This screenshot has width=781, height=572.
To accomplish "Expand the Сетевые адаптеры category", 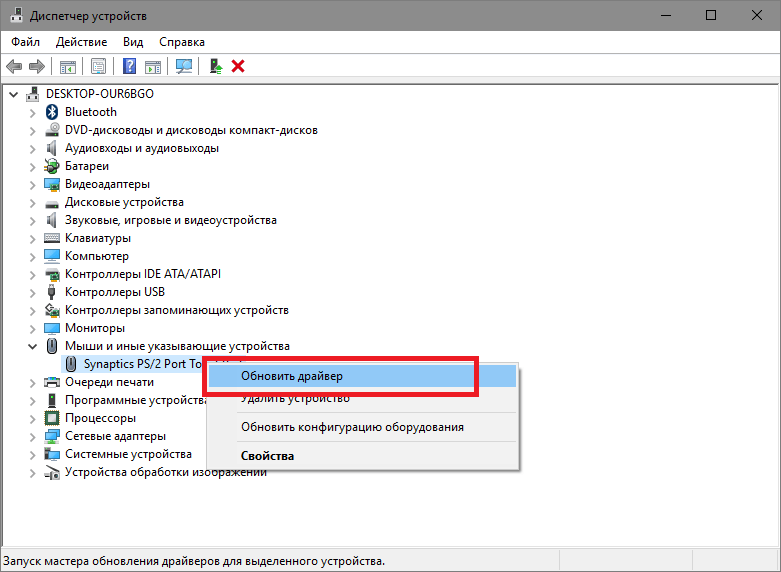I will coord(33,436).
